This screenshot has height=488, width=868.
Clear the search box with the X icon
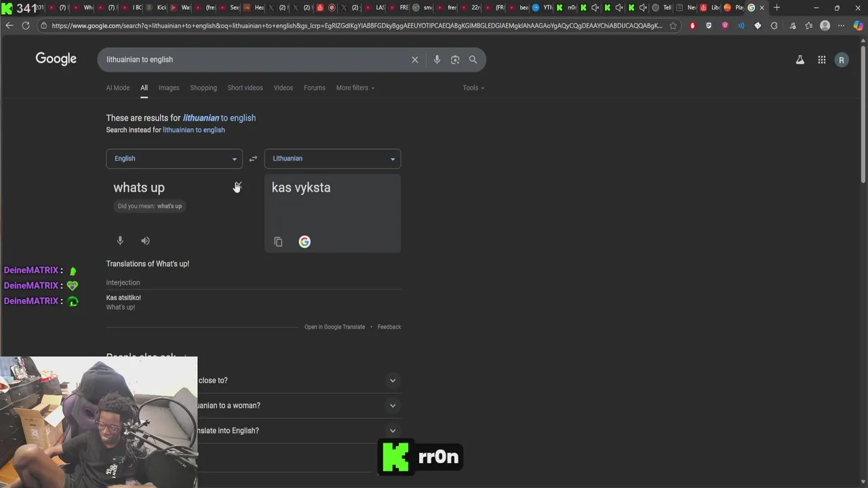click(x=415, y=60)
